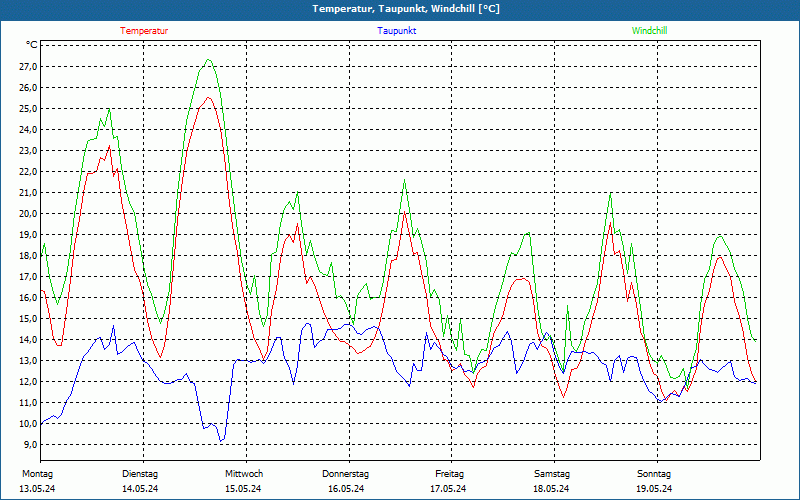Select the Mittwoch day label
800x500 pixels.
click(x=244, y=474)
